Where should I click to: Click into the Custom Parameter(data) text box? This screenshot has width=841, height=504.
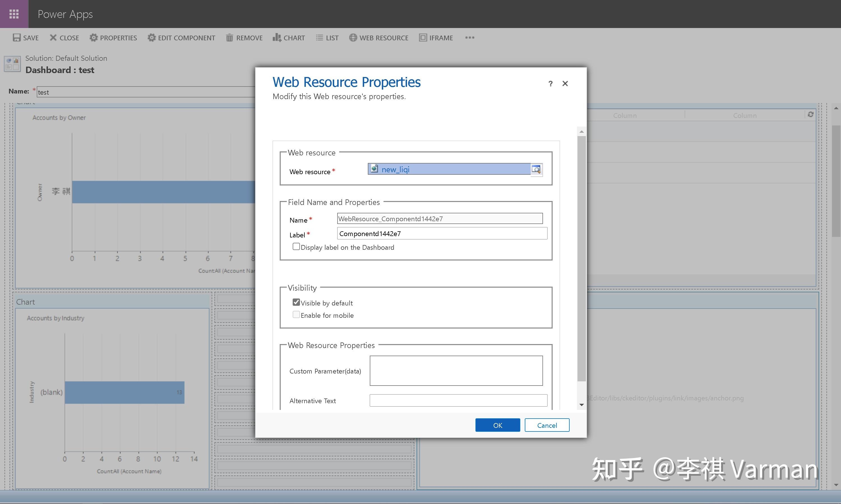coord(456,370)
